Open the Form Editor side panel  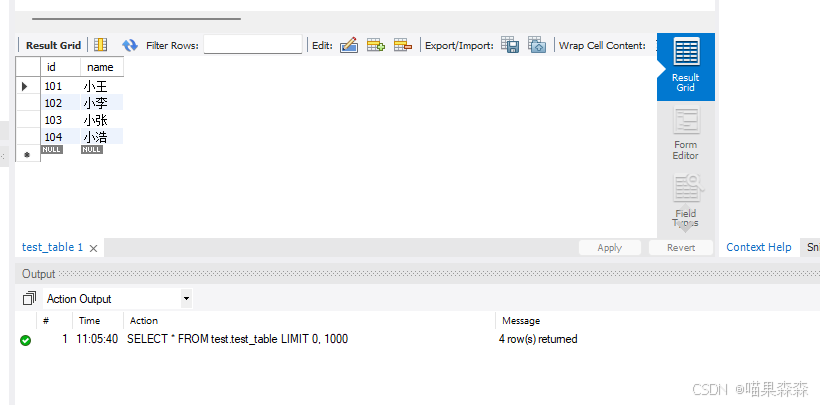coord(686,134)
